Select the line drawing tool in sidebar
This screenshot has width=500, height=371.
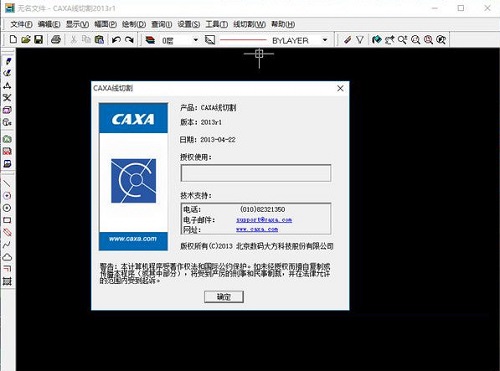coord(7,183)
